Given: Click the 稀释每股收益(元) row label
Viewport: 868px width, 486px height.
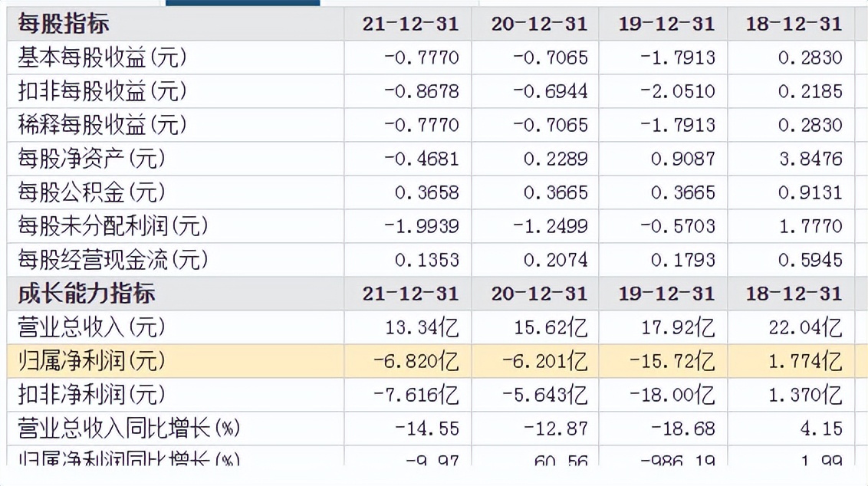Looking at the screenshot, I should (x=102, y=125).
